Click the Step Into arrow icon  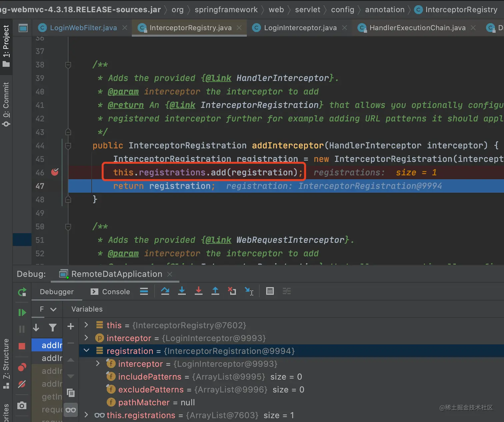tap(182, 291)
